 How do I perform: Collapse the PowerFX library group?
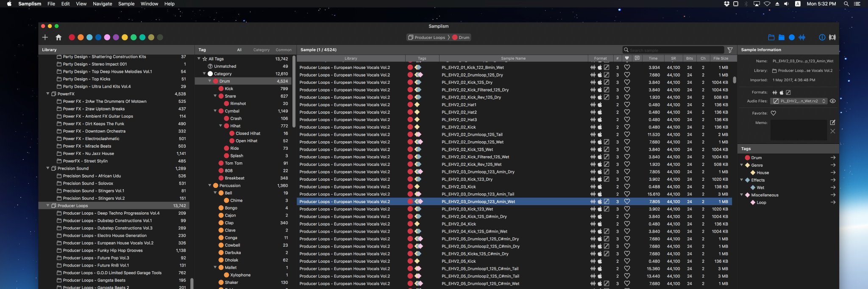pyautogui.click(x=48, y=94)
